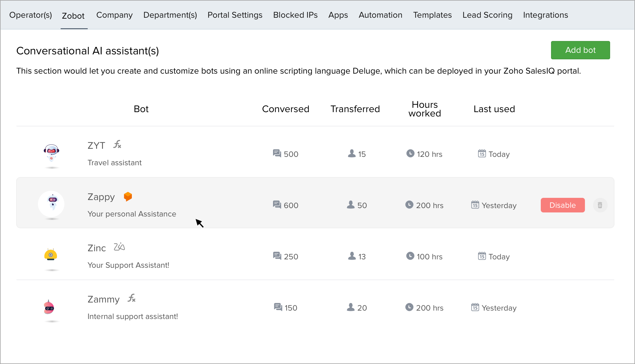Open the Templates tab
Screen dimensions: 635x364
(x=432, y=15)
